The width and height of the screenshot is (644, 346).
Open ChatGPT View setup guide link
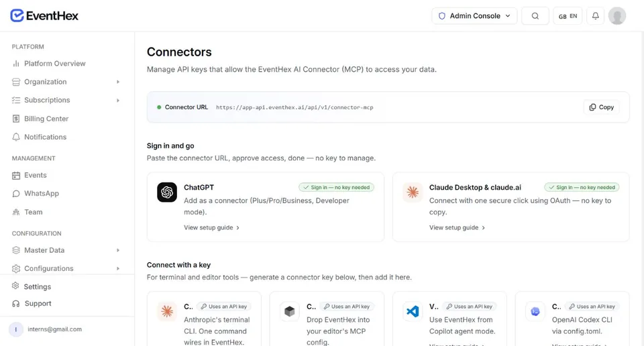click(211, 227)
